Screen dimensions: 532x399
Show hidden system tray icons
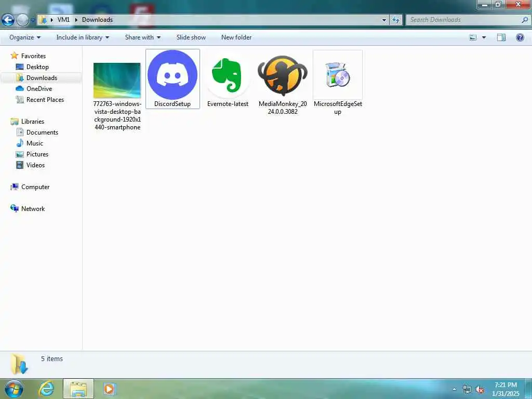pyautogui.click(x=454, y=389)
